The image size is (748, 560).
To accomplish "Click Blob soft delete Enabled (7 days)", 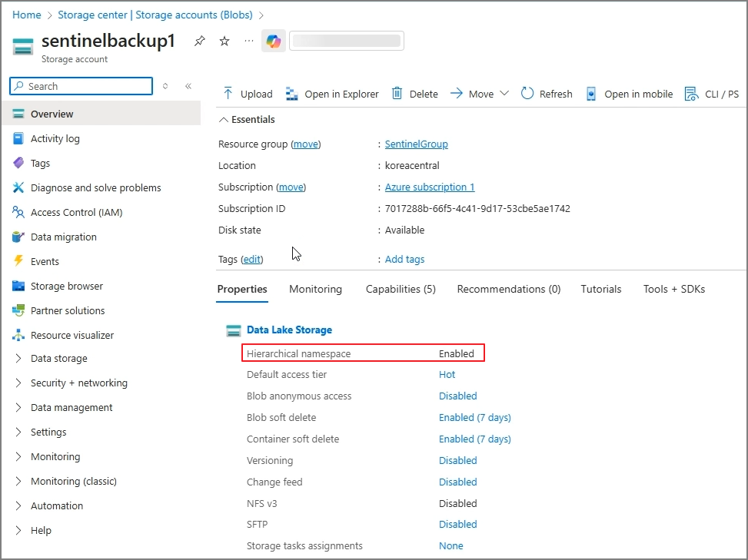I will (474, 417).
